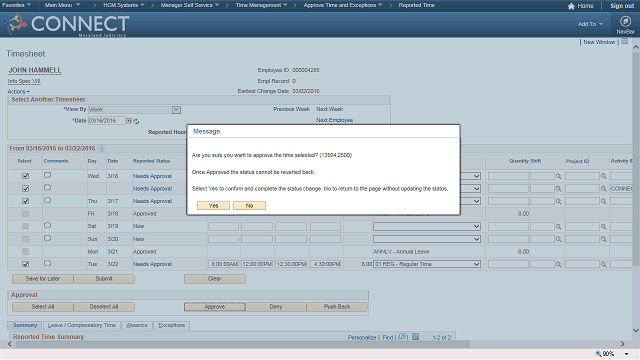
Task: Check the Sat 3/19 Select checkbox
Action: [25, 226]
